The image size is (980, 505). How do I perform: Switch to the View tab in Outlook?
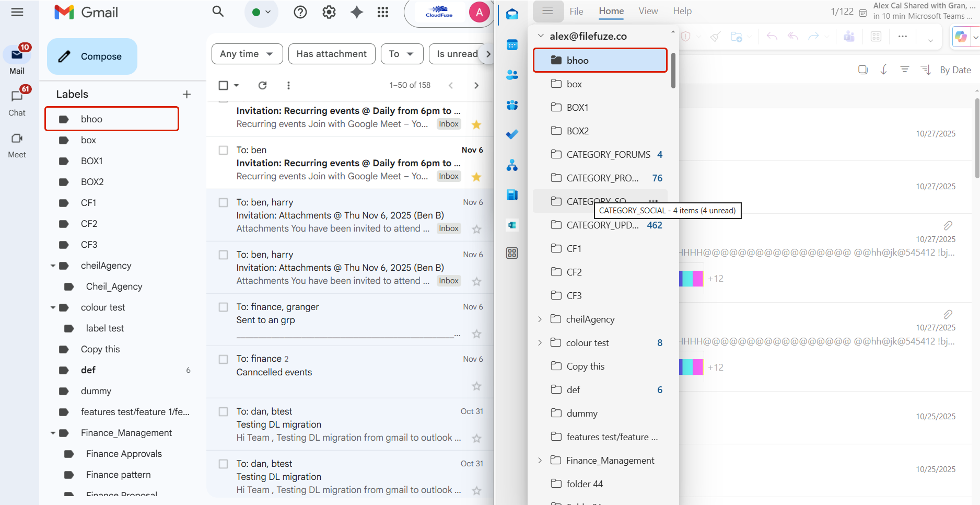(x=648, y=11)
